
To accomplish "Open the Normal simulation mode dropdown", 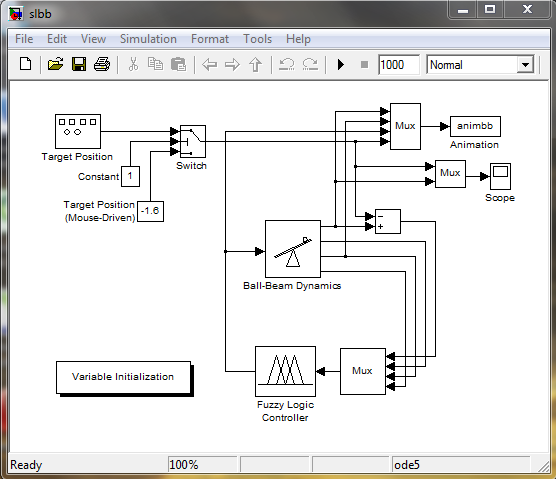I will pyautogui.click(x=526, y=65).
